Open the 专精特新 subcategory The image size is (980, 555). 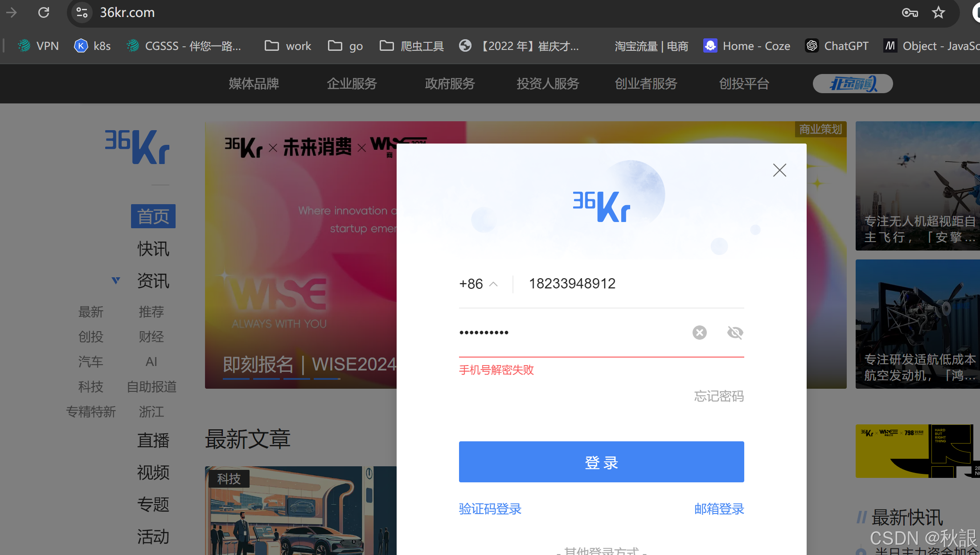(91, 411)
